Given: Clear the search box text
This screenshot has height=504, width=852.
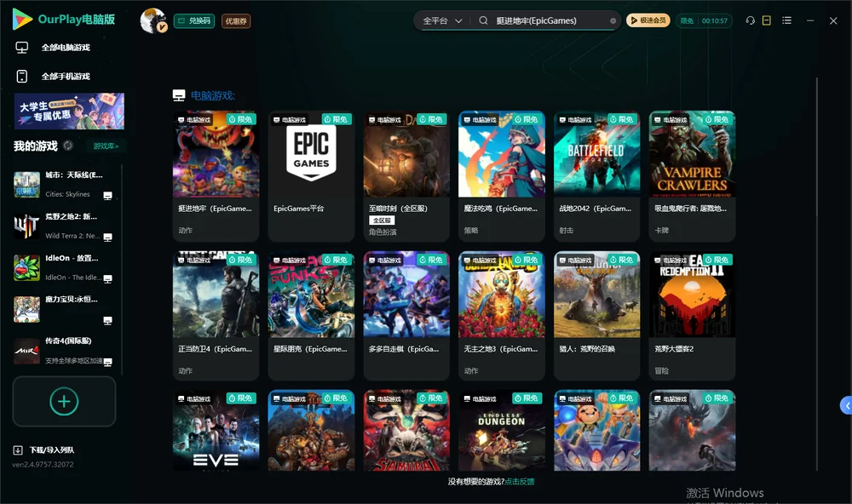Looking at the screenshot, I should (x=613, y=20).
